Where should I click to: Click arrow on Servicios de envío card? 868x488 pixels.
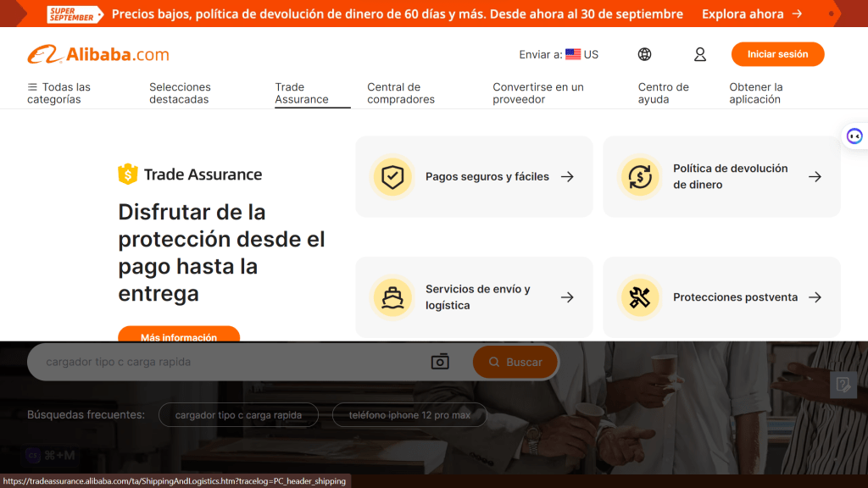coord(567,297)
